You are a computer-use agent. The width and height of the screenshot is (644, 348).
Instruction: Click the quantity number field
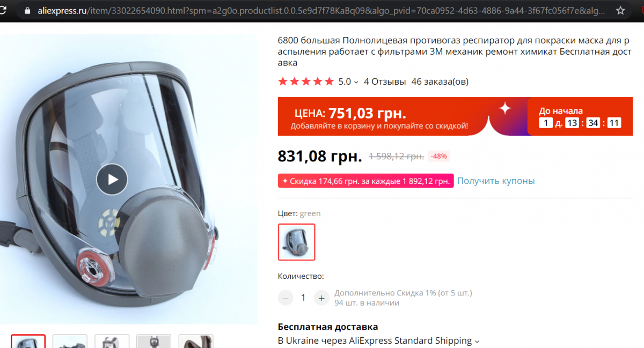tap(303, 298)
